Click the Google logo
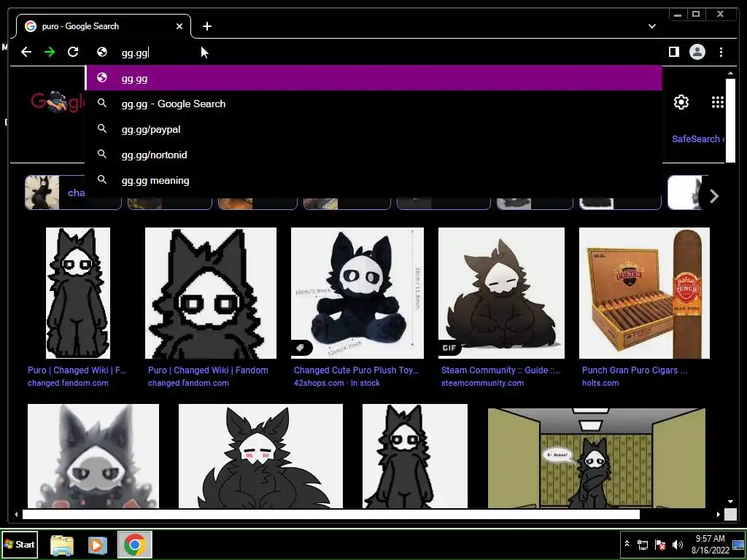 [58, 101]
